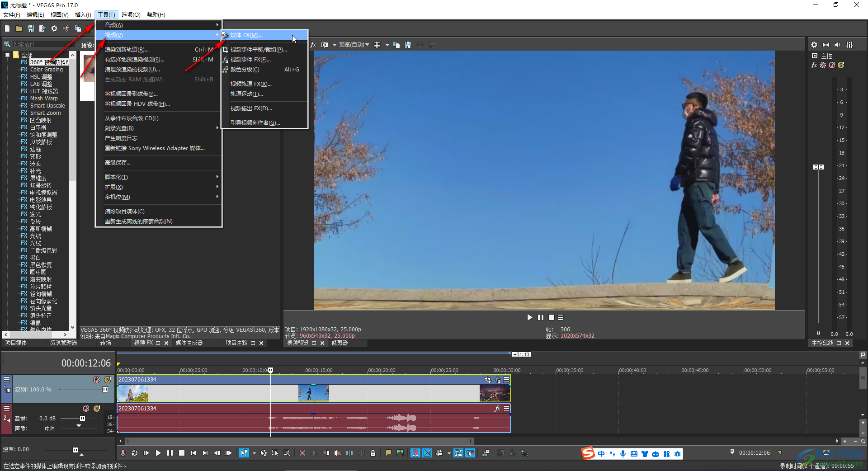Toggle master bus mute button
Screen dimensions: 868x471
coord(832,65)
